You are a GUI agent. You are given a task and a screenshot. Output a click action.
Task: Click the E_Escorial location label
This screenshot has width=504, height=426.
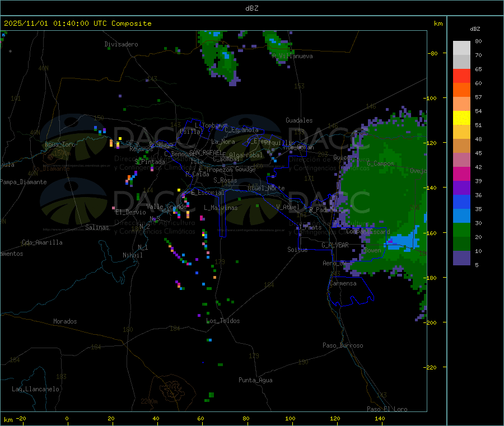[x=208, y=193]
